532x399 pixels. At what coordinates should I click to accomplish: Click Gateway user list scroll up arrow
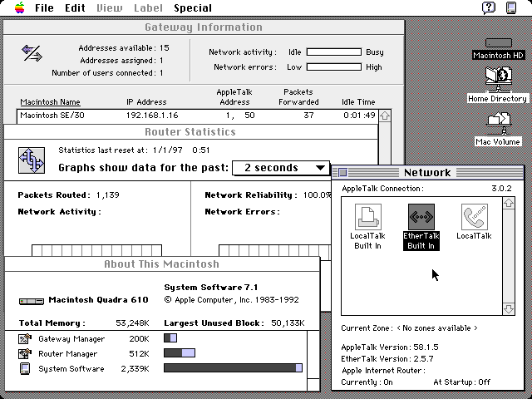click(x=384, y=116)
